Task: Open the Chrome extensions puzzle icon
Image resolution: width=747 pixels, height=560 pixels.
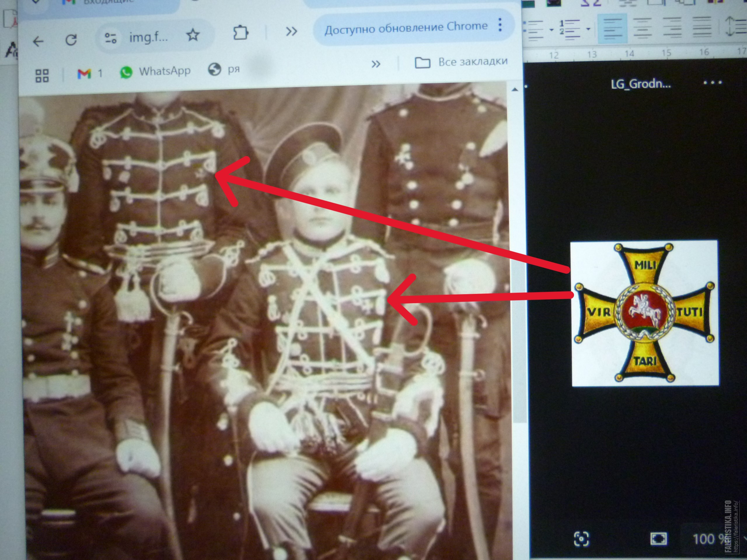Action: pyautogui.click(x=241, y=33)
